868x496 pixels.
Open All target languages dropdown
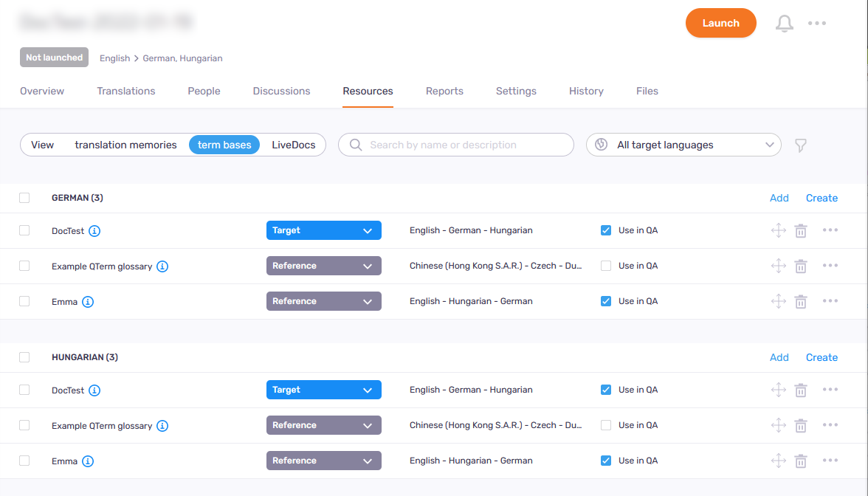click(683, 145)
